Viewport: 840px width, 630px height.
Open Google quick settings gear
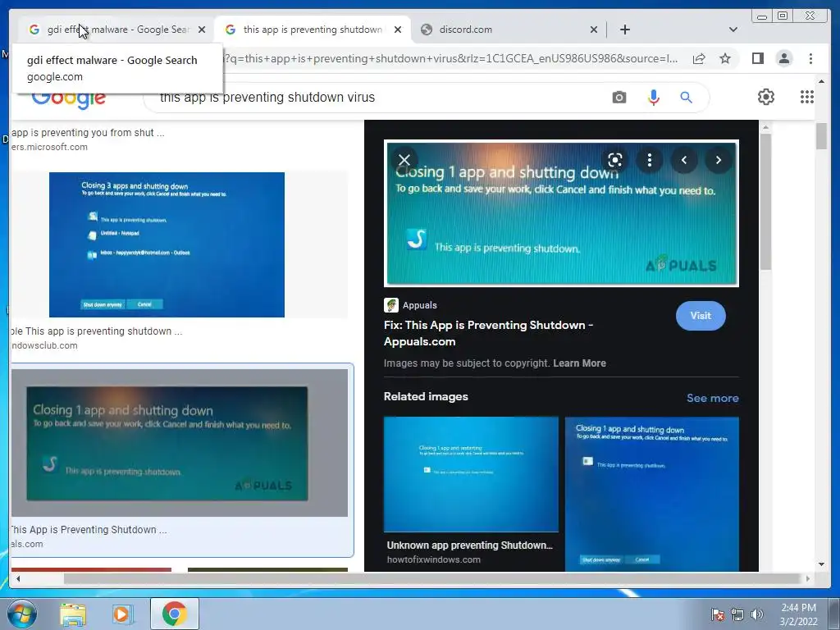click(x=765, y=97)
